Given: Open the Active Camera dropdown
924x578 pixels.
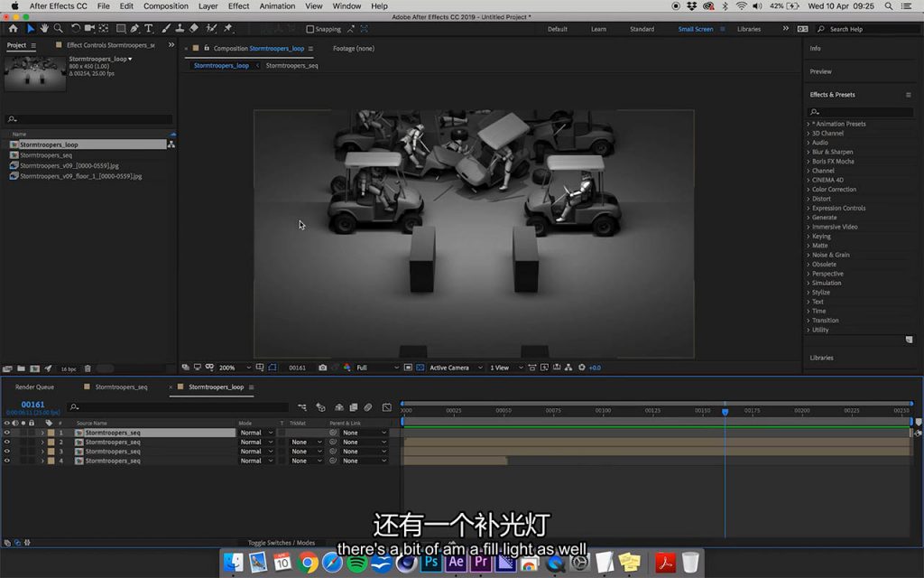Looking at the screenshot, I should click(x=456, y=368).
